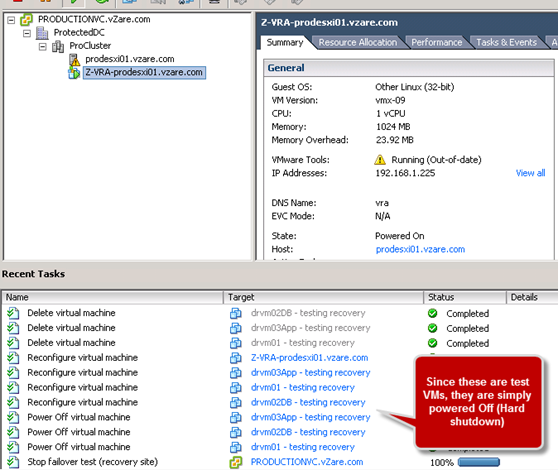Click task icon of Reconfigure row targeting drvm03App
Viewport: 558px width, 470px height.
click(x=13, y=373)
